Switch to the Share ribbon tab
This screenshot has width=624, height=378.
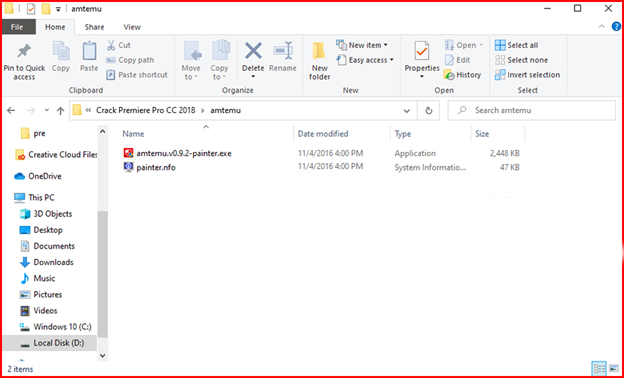coord(94,27)
